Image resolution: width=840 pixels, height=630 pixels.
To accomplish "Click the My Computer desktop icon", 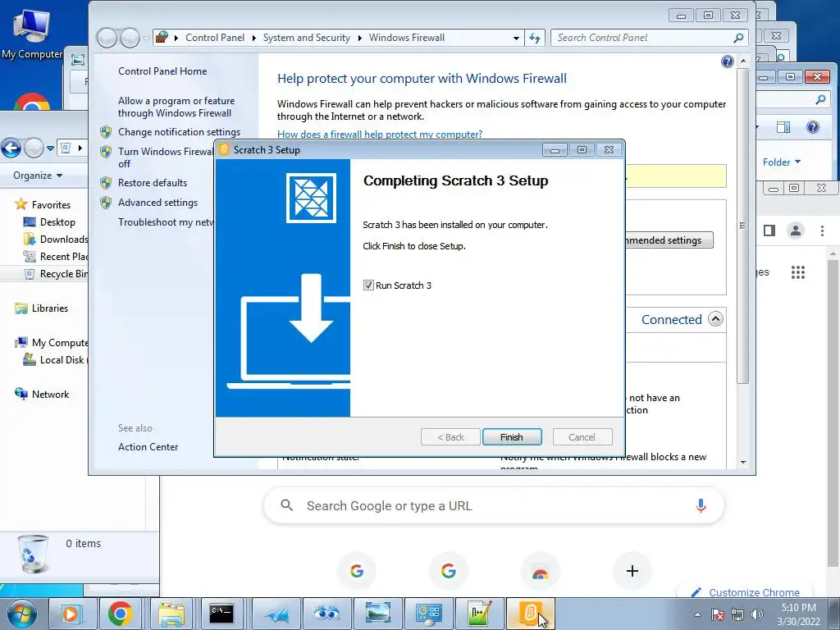I will (x=32, y=34).
